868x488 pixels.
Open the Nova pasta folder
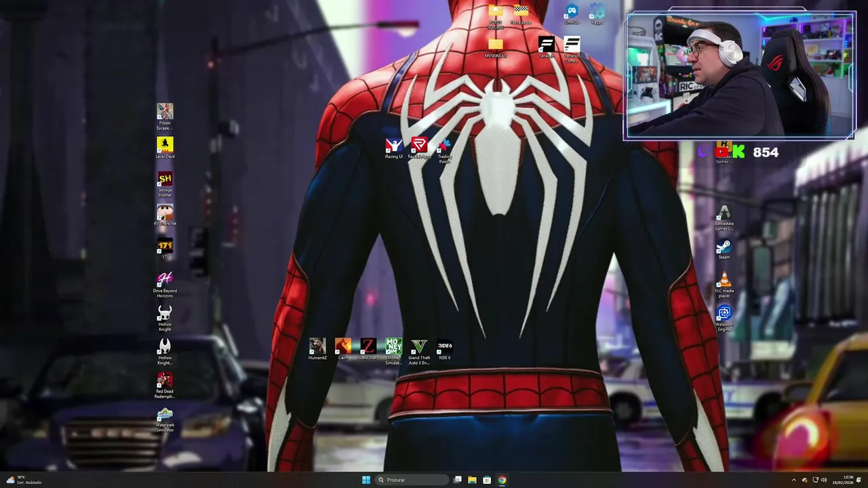[521, 15]
